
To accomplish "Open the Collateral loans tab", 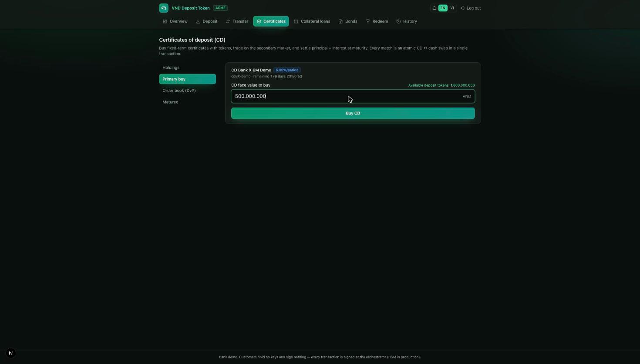I will coord(312,21).
